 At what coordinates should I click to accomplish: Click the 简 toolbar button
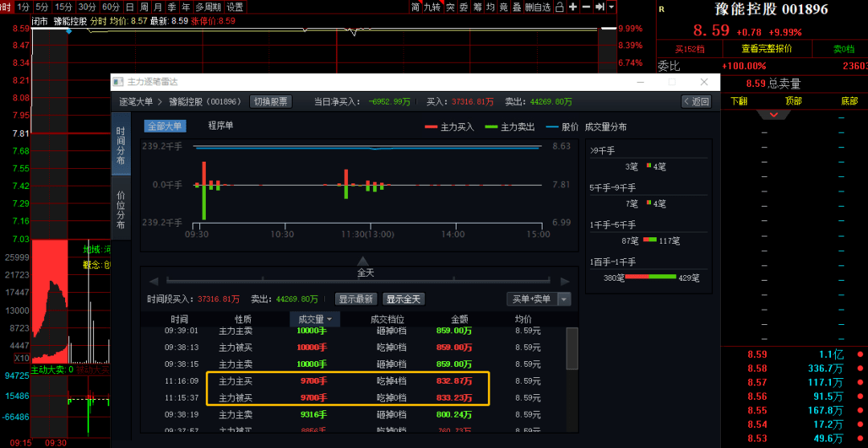(x=416, y=7)
